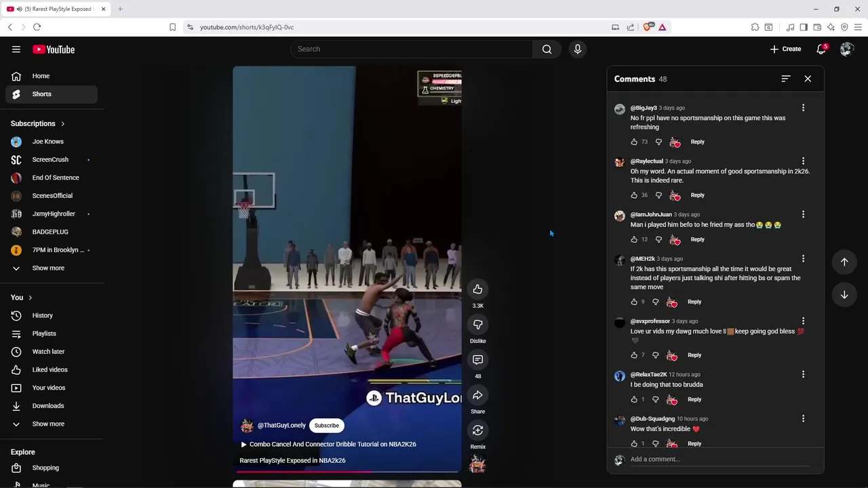Go to the next Short with down arrow
The image size is (868, 488).
coord(844,295)
